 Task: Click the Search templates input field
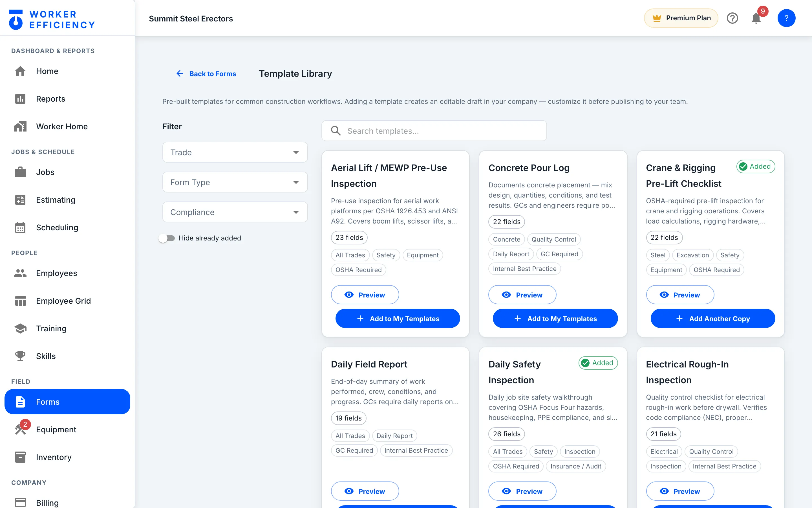pyautogui.click(x=434, y=131)
